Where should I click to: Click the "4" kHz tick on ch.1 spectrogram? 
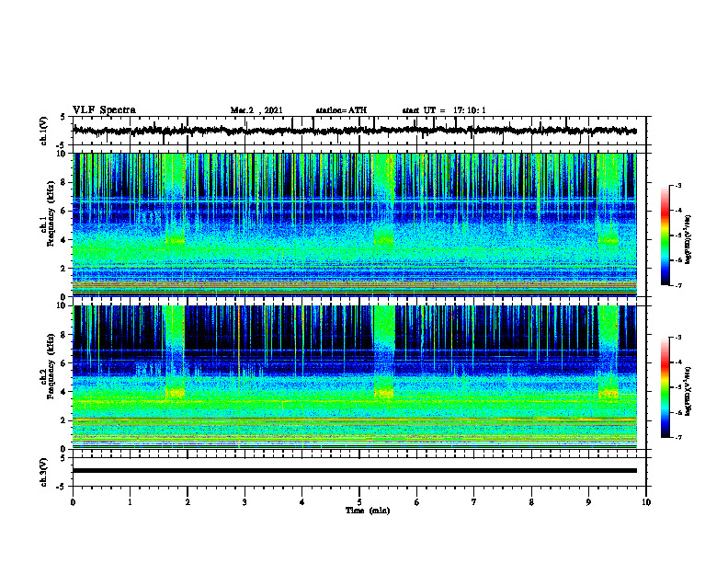[64, 240]
